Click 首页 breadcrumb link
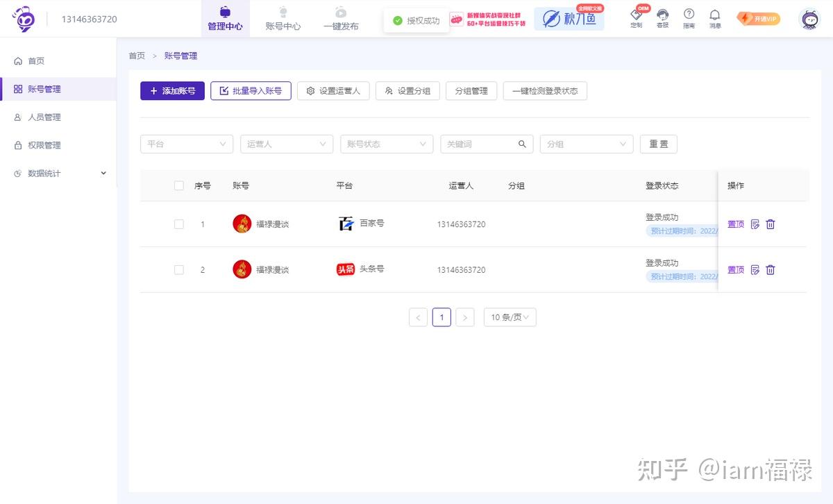833x504 pixels. click(137, 56)
